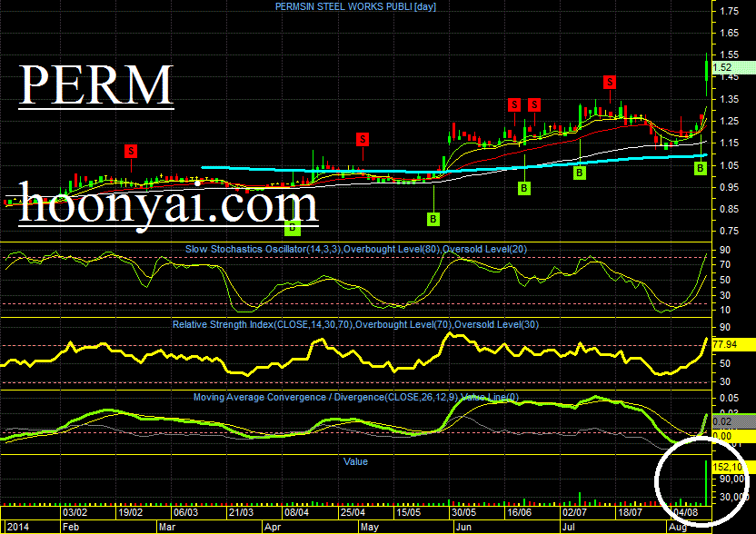Click the B buy marker in early July
756x534 pixels.
(x=580, y=173)
